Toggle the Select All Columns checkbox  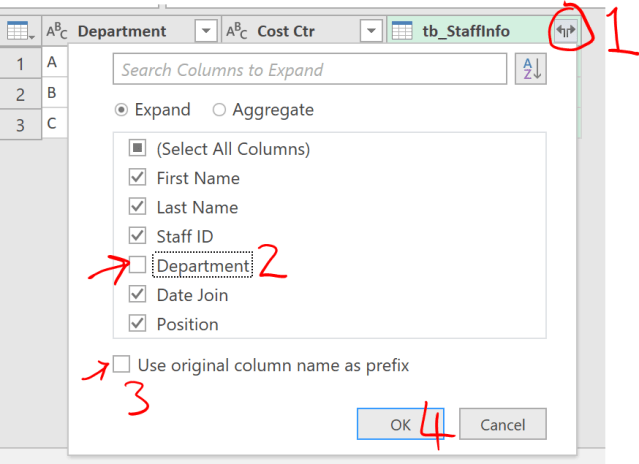[137, 148]
